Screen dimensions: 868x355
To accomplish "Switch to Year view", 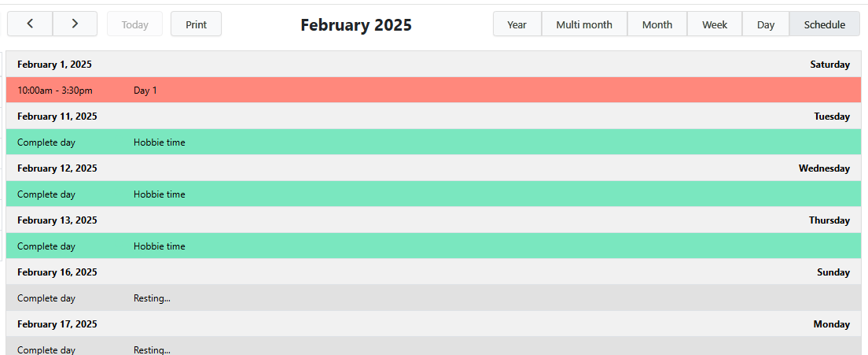I will (x=517, y=24).
